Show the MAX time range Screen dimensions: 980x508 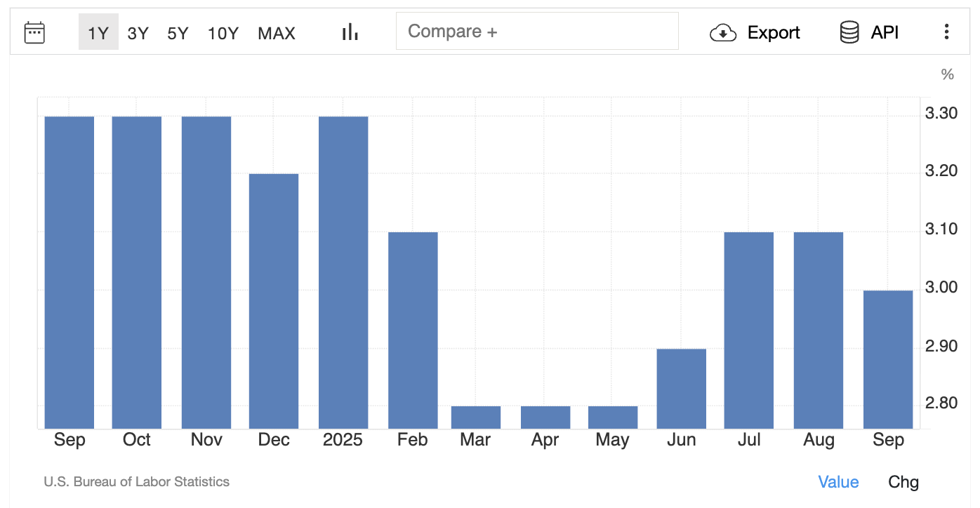point(277,33)
